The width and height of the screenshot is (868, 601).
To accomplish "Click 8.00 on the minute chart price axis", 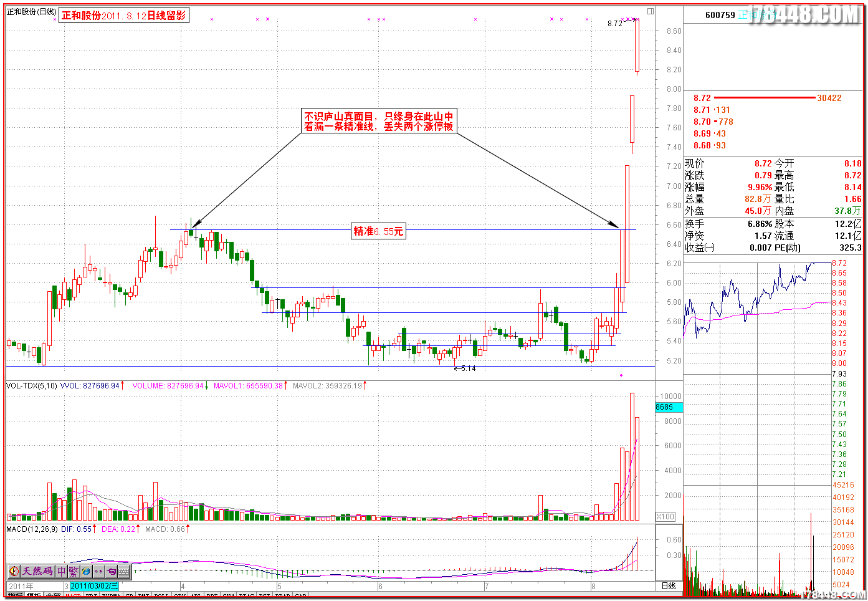I will click(839, 363).
